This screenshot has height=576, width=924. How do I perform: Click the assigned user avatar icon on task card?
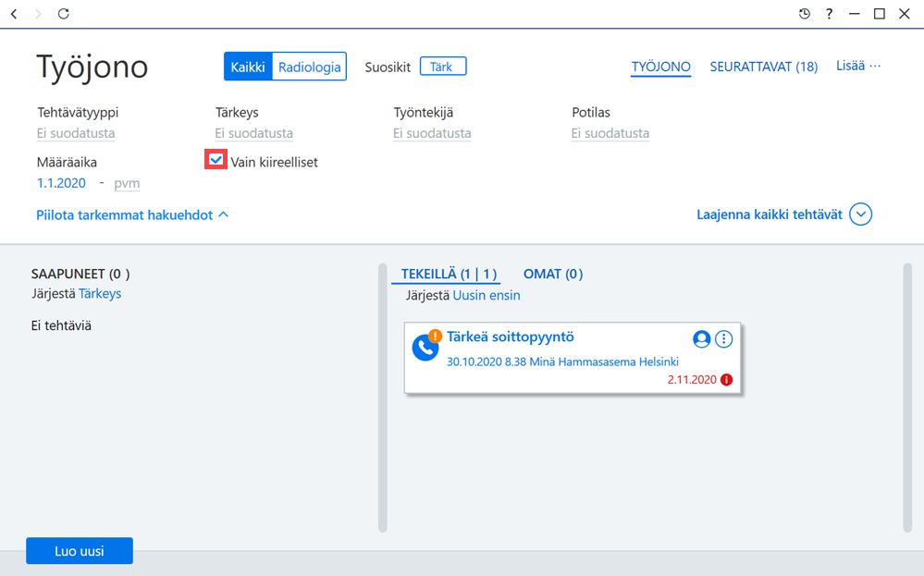coord(701,339)
